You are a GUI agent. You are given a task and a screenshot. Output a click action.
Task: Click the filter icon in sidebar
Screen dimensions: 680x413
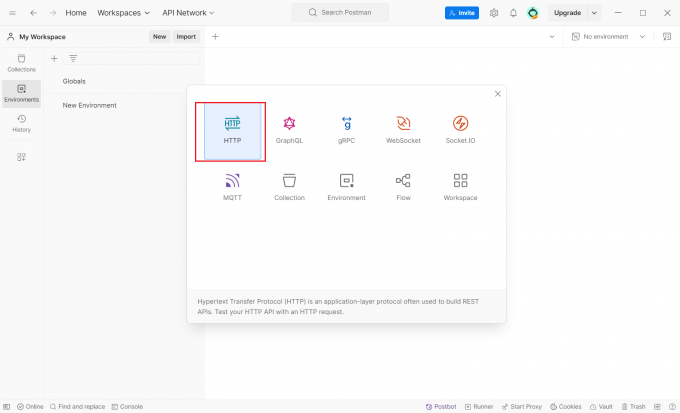click(x=73, y=59)
